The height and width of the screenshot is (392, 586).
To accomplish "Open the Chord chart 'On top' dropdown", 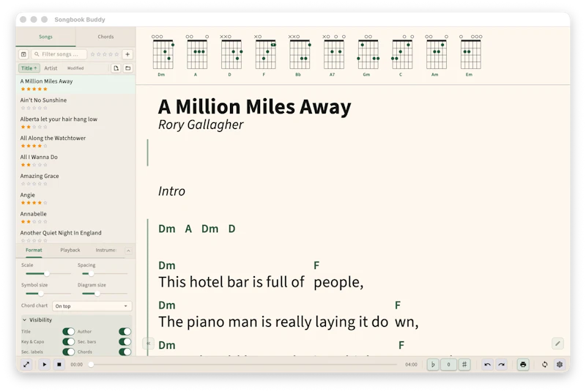I will (x=92, y=306).
